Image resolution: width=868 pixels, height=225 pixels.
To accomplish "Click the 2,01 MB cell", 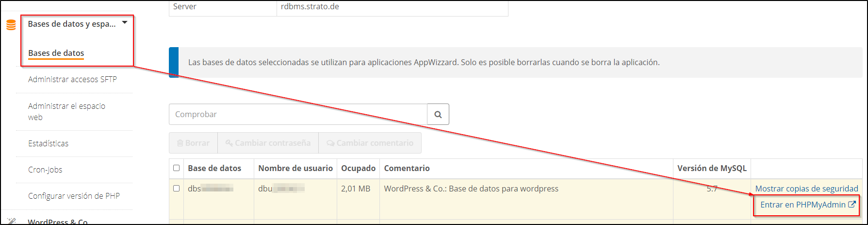I will coord(356,189).
